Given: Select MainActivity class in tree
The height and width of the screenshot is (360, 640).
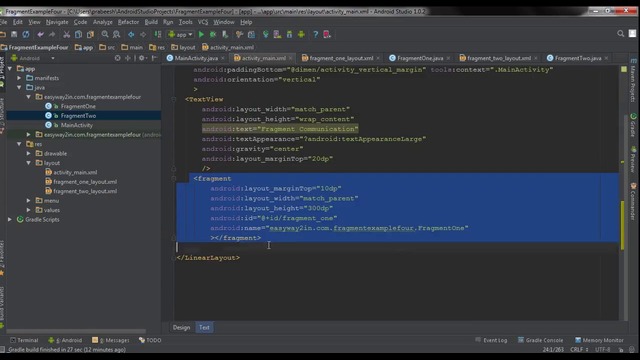Looking at the screenshot, I should coord(76,125).
